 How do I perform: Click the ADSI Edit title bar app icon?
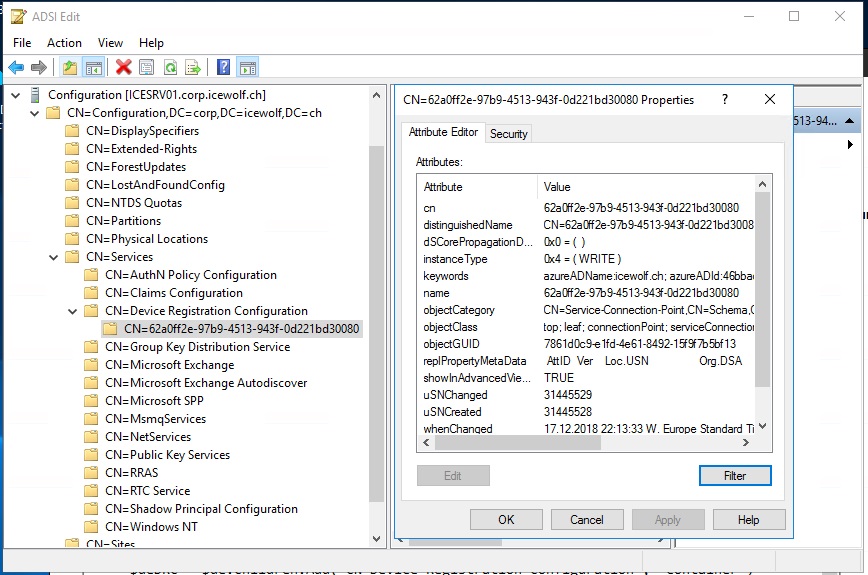[x=18, y=17]
